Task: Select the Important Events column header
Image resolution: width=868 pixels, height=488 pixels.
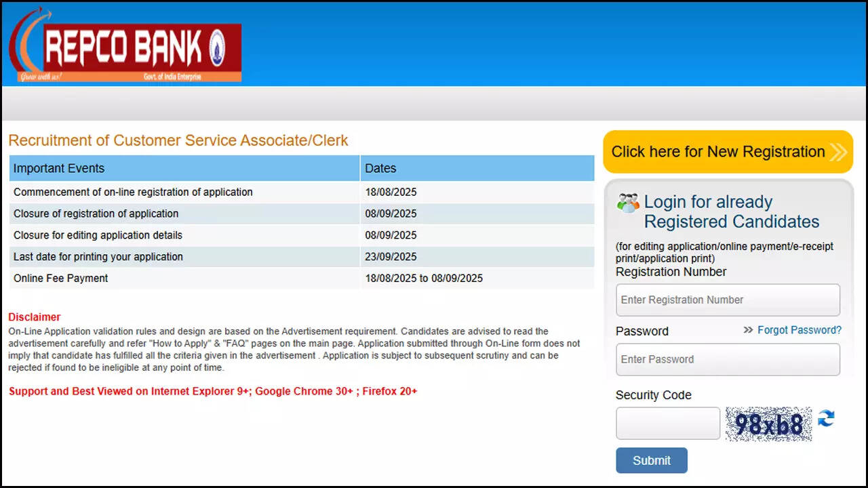Action: pyautogui.click(x=184, y=168)
